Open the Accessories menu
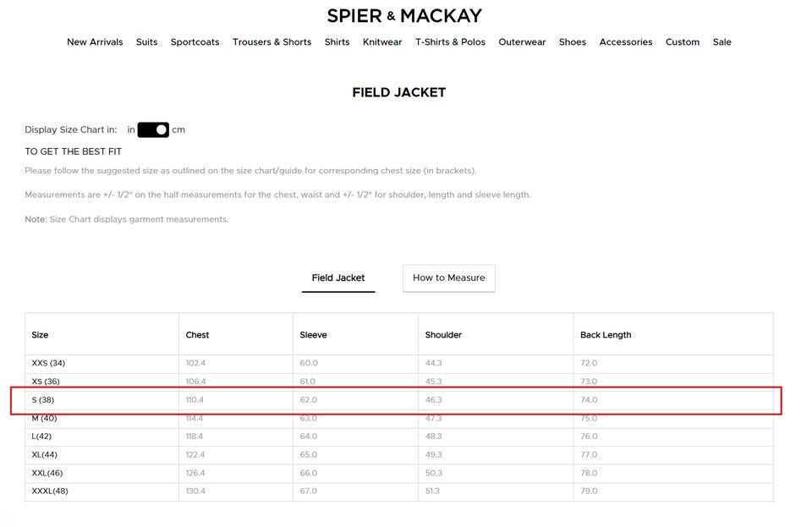 click(626, 42)
